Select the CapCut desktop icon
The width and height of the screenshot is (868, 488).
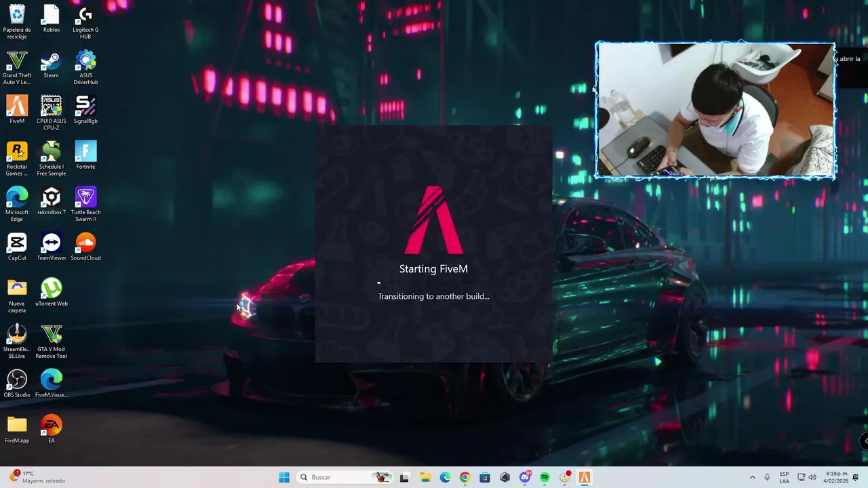coord(17,247)
